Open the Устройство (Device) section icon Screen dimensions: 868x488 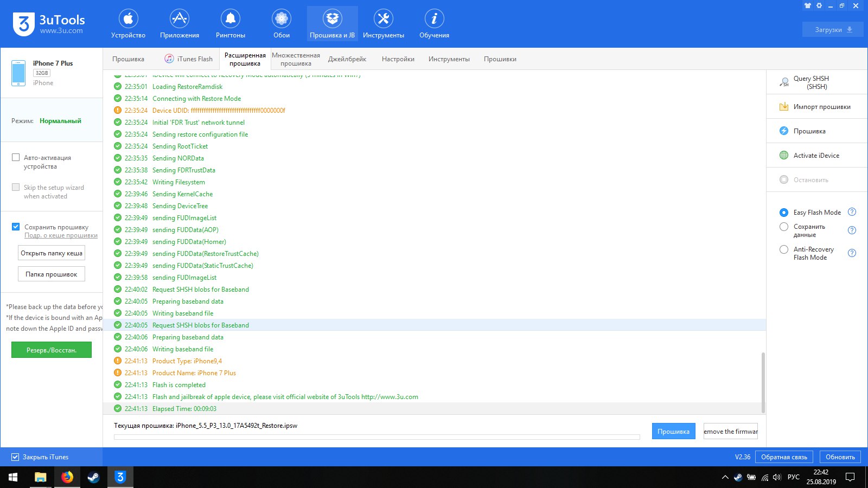point(128,19)
